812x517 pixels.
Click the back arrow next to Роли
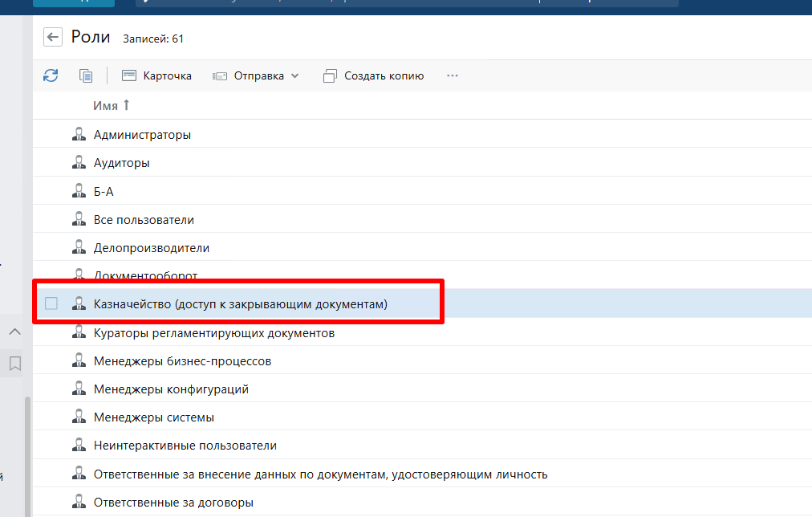pyautogui.click(x=53, y=37)
